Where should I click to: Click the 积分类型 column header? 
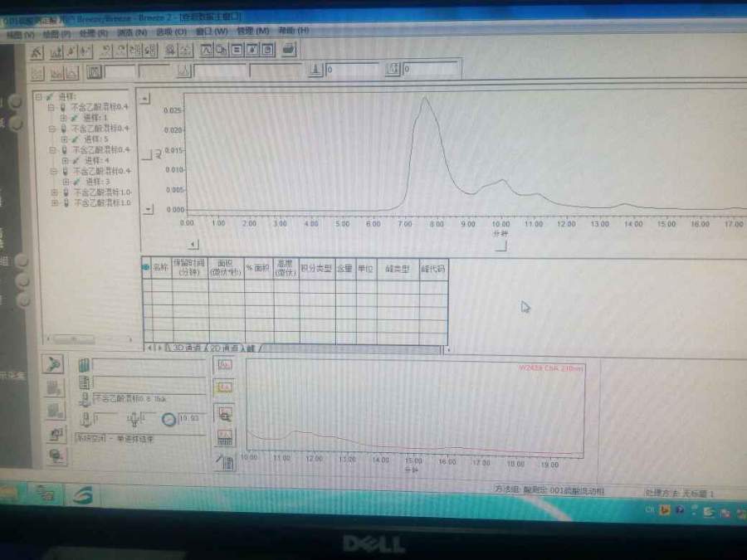[317, 268]
